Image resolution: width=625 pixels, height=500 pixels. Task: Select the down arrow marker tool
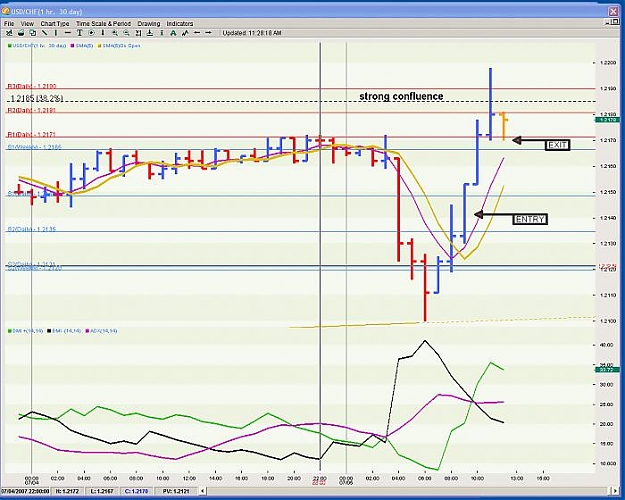pyautogui.click(x=103, y=33)
